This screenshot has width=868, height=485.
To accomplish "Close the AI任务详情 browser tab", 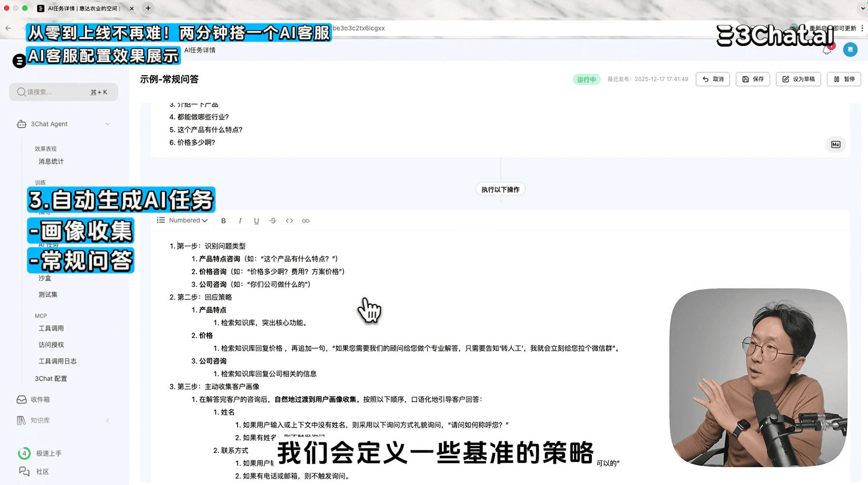I will pyautogui.click(x=132, y=8).
